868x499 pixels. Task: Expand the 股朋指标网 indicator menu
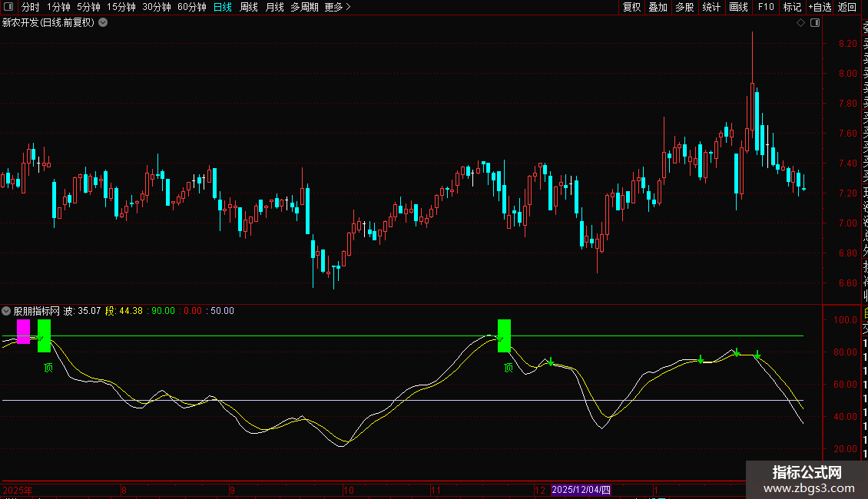coord(6,311)
